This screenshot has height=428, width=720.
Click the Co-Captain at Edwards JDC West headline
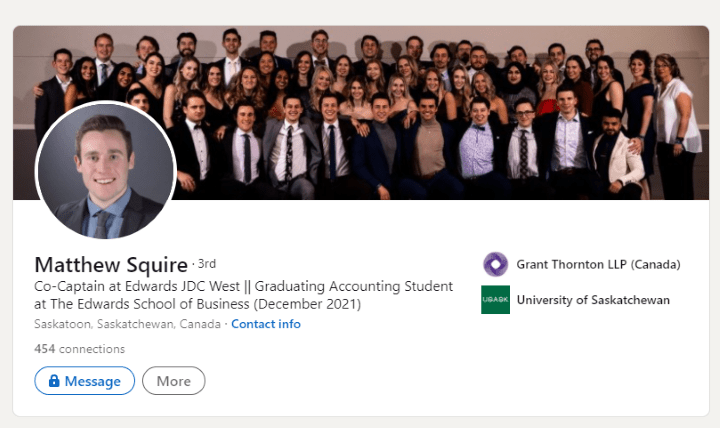[x=137, y=287]
